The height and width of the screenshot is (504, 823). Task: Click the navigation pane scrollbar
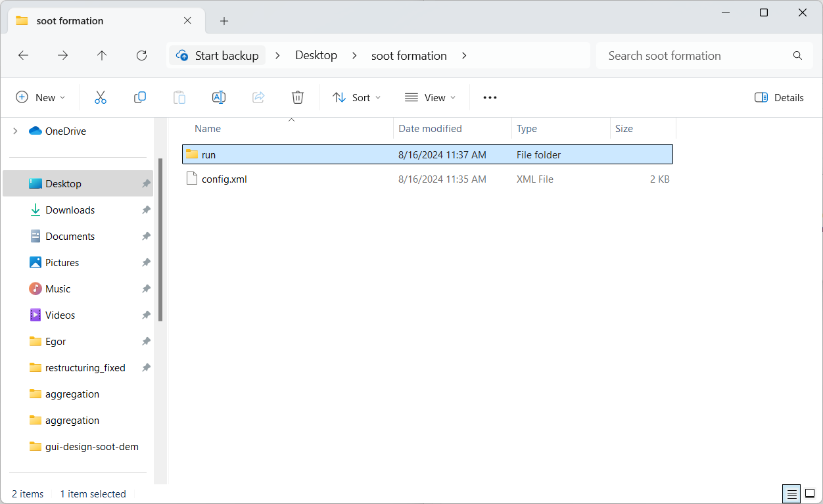click(160, 240)
